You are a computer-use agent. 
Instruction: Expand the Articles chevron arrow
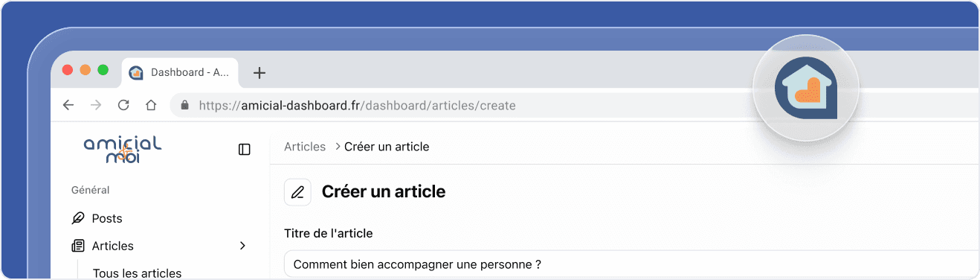[x=242, y=246]
